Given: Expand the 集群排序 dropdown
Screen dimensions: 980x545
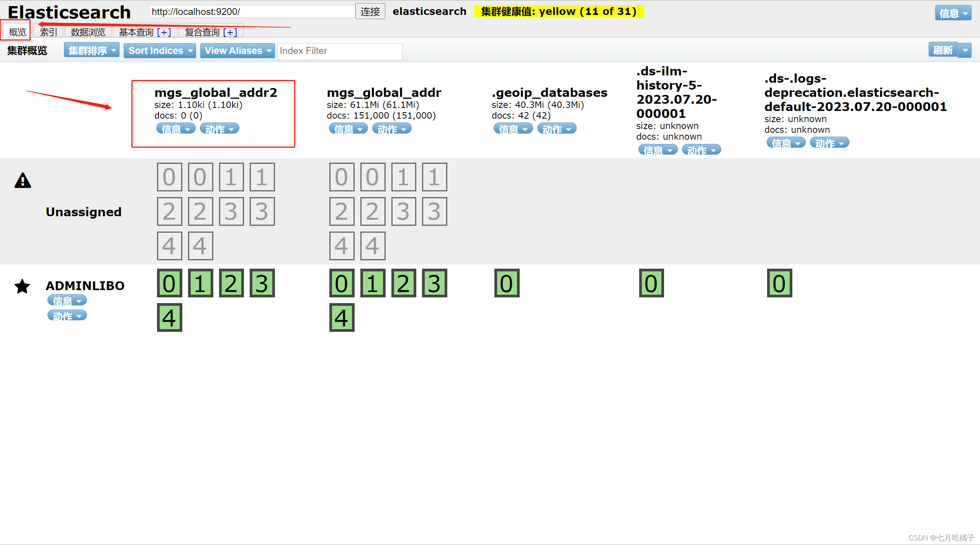Looking at the screenshot, I should pyautogui.click(x=92, y=51).
